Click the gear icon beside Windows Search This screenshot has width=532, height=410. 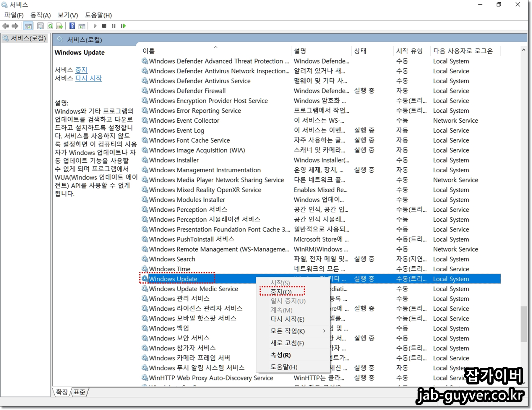coord(145,259)
